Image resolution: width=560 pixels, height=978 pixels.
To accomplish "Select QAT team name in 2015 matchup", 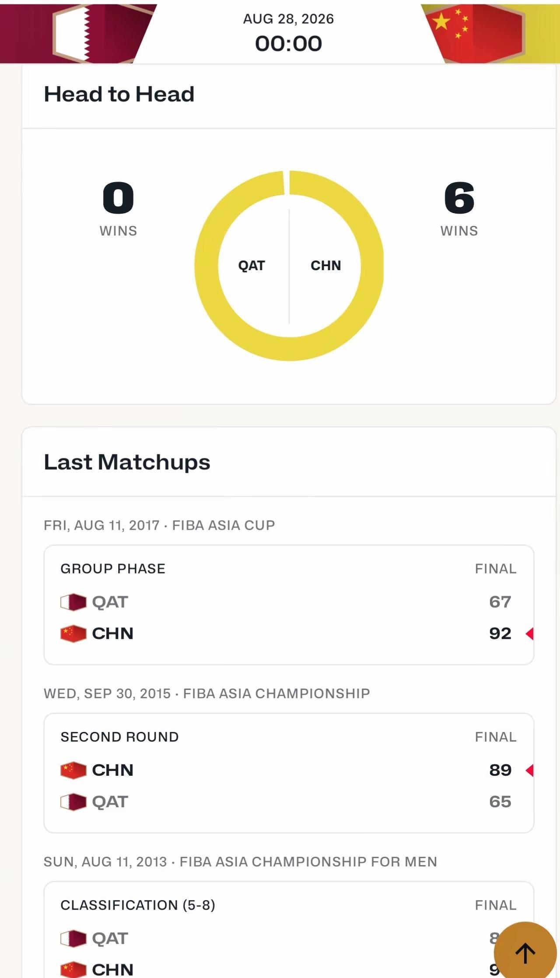I will [110, 802].
